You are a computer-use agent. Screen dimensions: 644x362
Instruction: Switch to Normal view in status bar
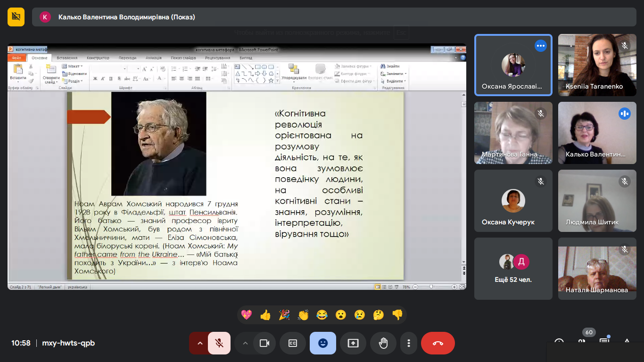point(378,287)
